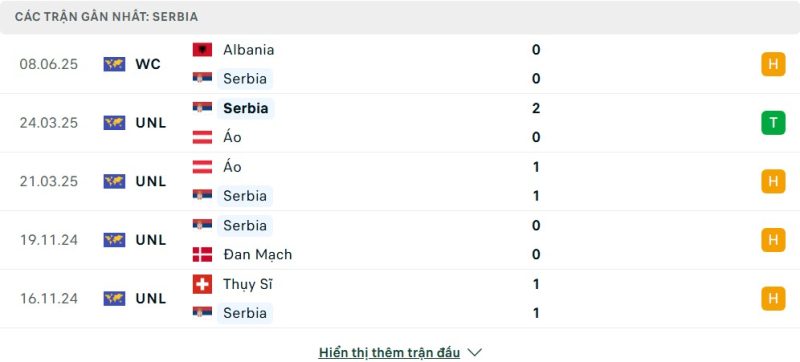Viewport: 800px width, 362px height.
Task: Click the WC competition globe icon
Action: pos(114,64)
